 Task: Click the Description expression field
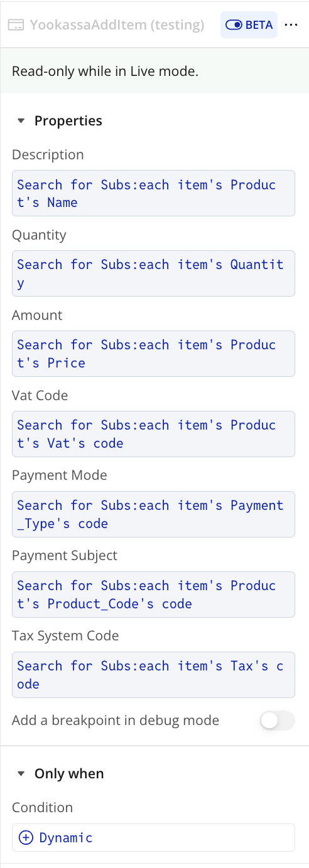point(153,193)
